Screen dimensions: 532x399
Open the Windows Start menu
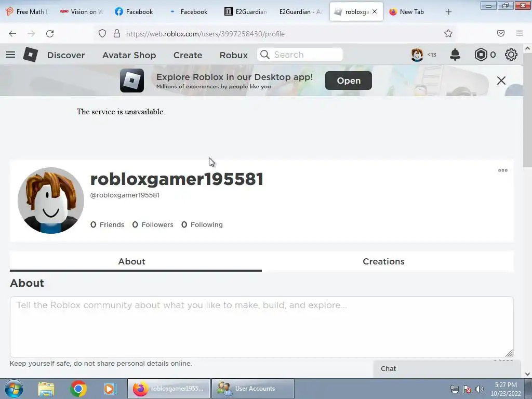coord(14,389)
